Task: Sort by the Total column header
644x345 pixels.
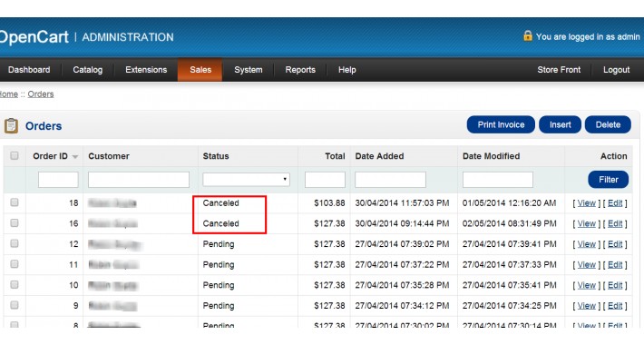Action: pyautogui.click(x=335, y=156)
